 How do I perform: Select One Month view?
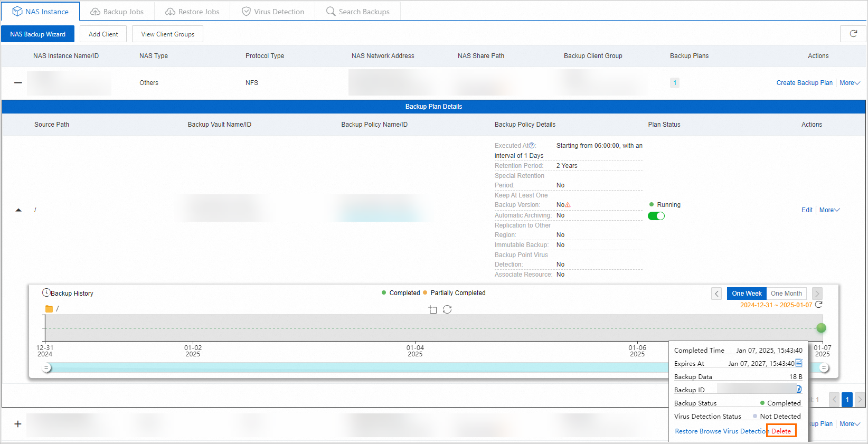pos(786,294)
